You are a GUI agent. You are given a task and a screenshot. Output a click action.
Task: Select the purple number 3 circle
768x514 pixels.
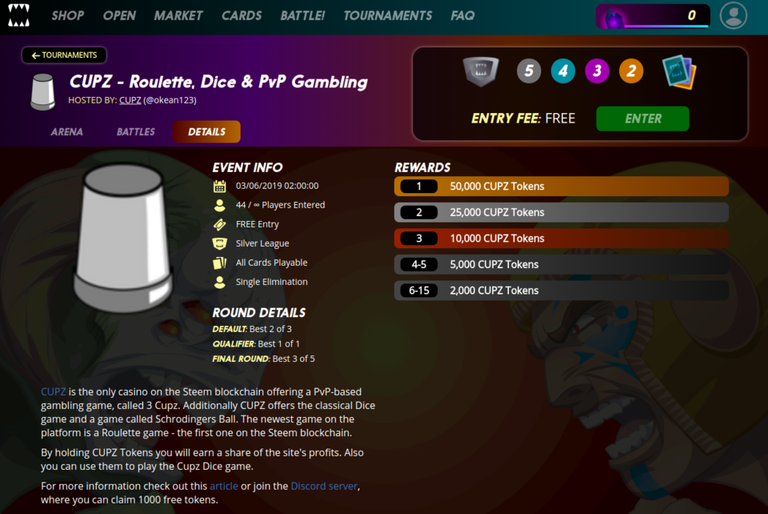pos(597,71)
